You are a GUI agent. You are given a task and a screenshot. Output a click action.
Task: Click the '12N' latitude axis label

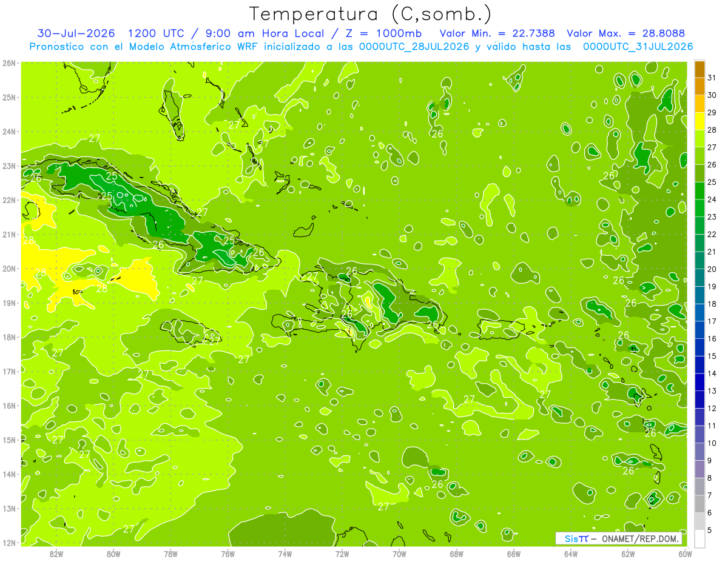[8, 543]
